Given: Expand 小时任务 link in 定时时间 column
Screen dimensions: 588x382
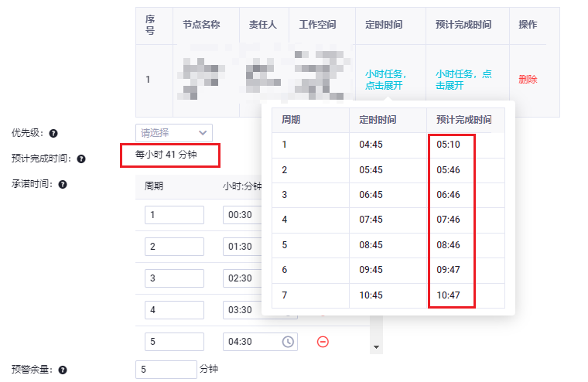Looking at the screenshot, I should tap(385, 80).
